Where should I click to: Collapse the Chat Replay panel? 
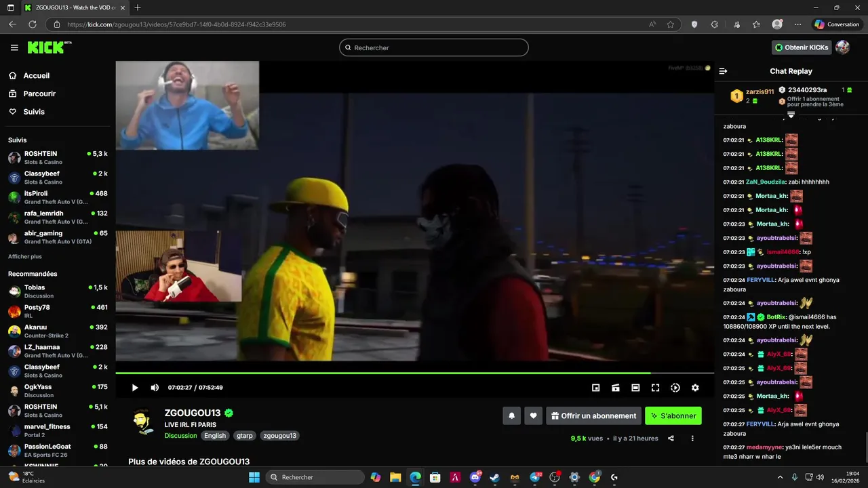point(723,71)
